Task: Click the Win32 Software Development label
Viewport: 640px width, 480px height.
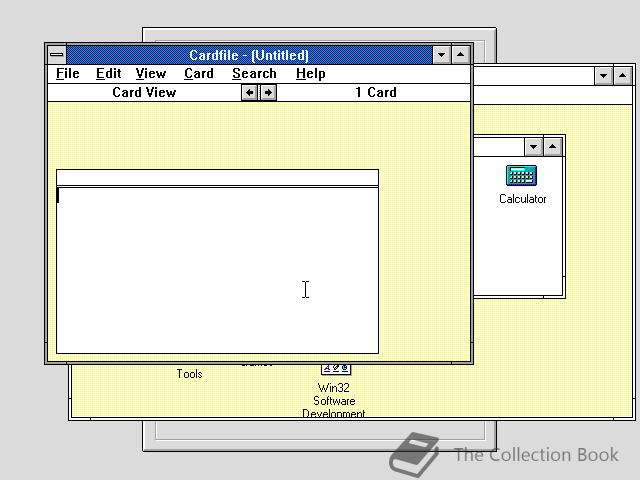Action: tap(334, 400)
